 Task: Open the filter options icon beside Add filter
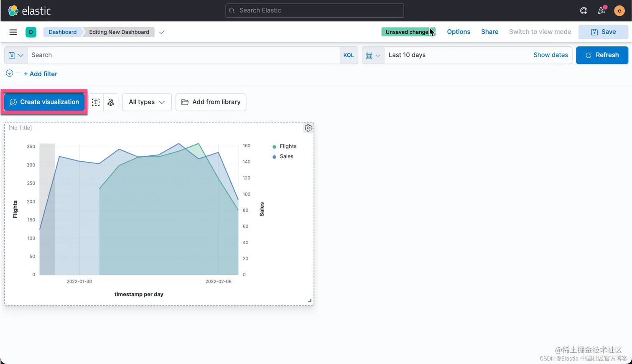[x=9, y=74]
